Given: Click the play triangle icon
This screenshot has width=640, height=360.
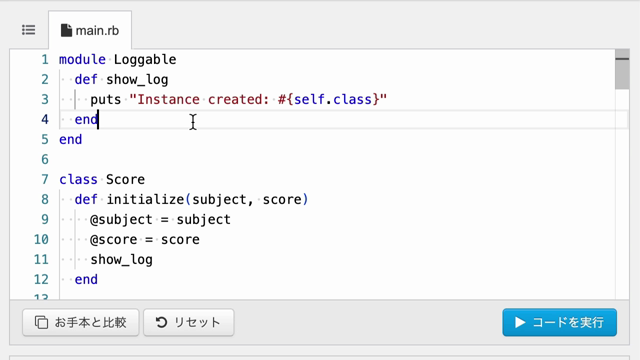Looking at the screenshot, I should pos(520,322).
